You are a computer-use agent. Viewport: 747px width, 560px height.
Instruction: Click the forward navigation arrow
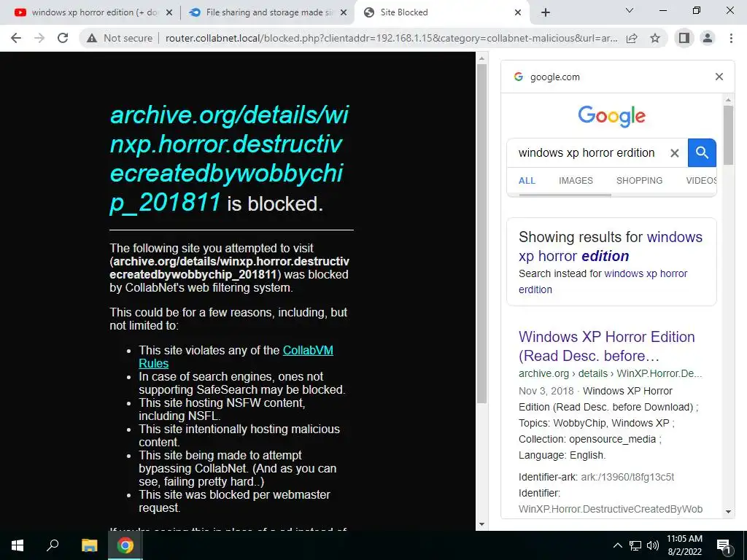[39, 38]
